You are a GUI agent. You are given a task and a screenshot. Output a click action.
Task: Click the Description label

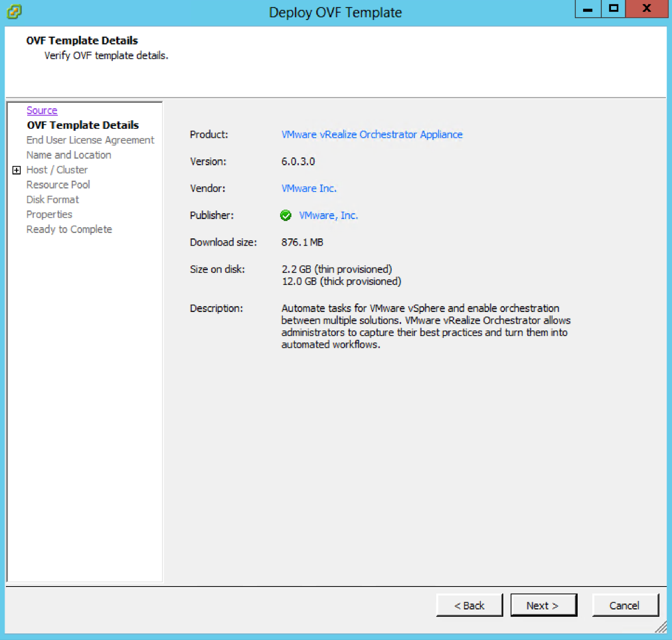216,309
